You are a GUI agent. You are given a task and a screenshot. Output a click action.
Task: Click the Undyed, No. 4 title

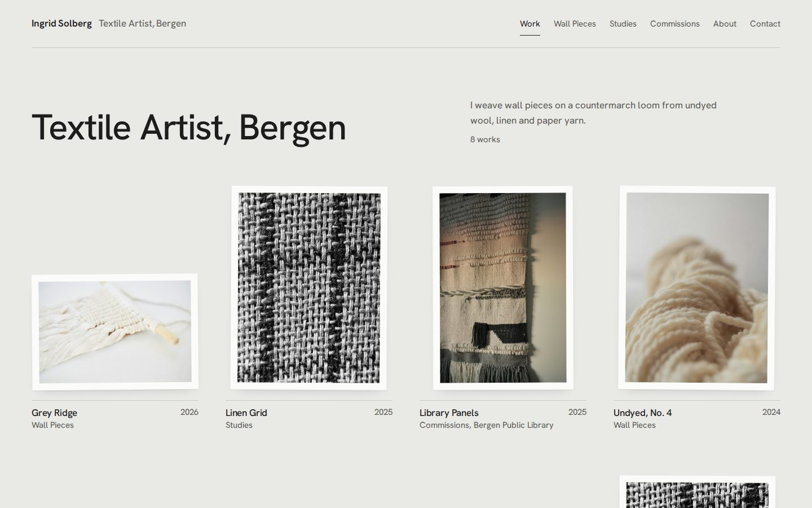tap(642, 413)
